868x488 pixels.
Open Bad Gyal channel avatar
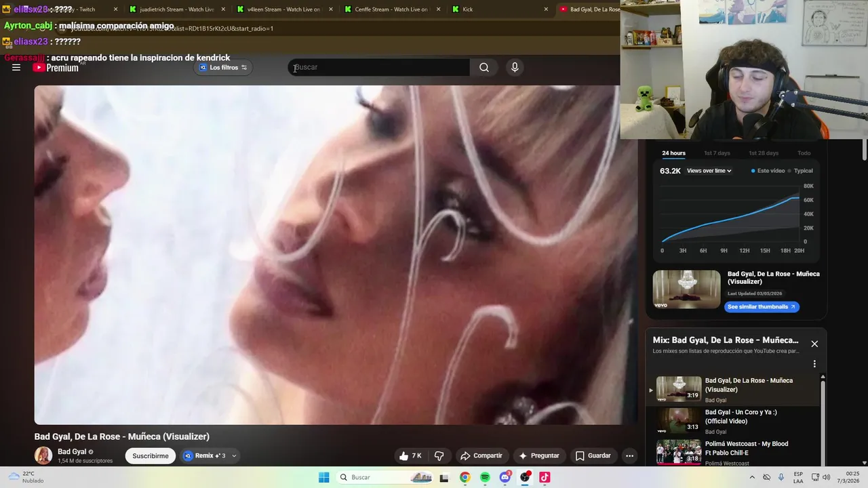(x=43, y=455)
